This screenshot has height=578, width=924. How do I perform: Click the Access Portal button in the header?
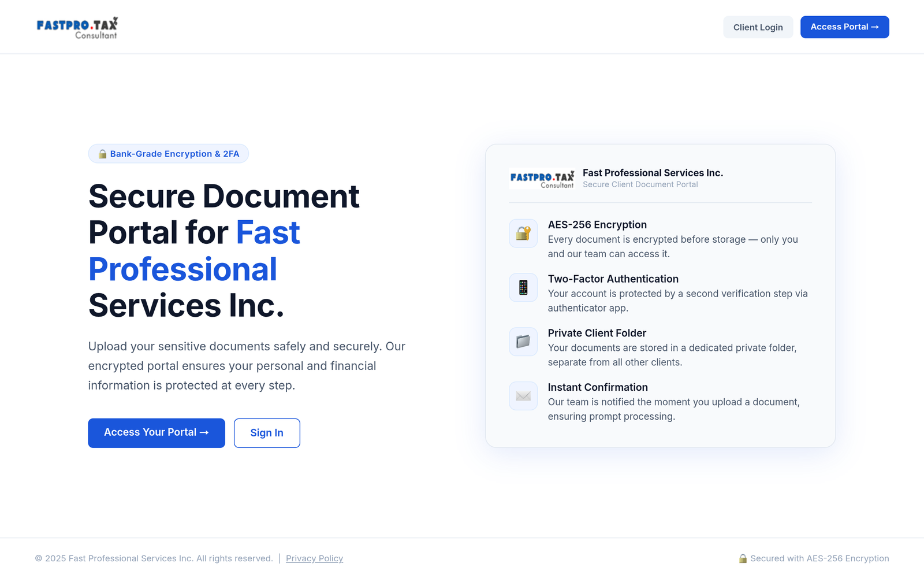click(x=844, y=27)
